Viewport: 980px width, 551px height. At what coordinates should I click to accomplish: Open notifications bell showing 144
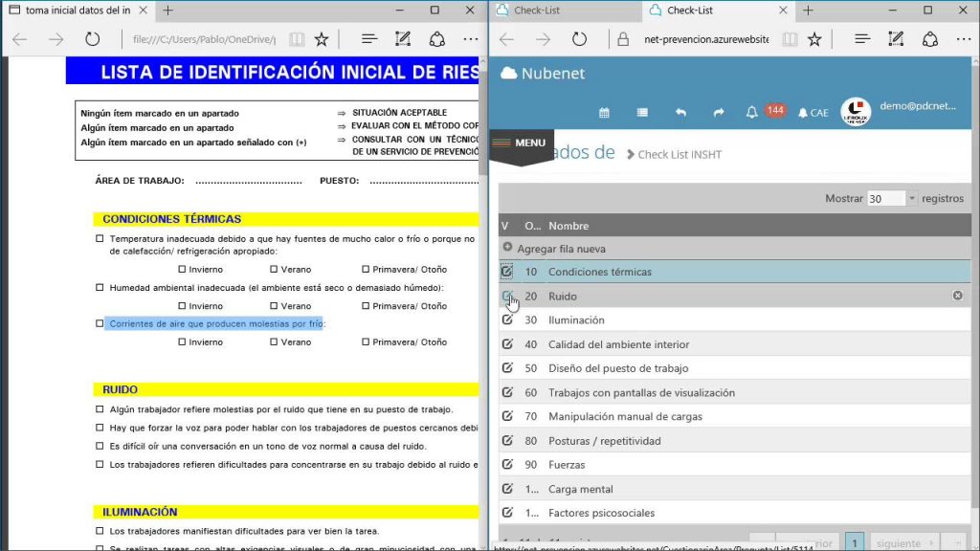point(752,113)
